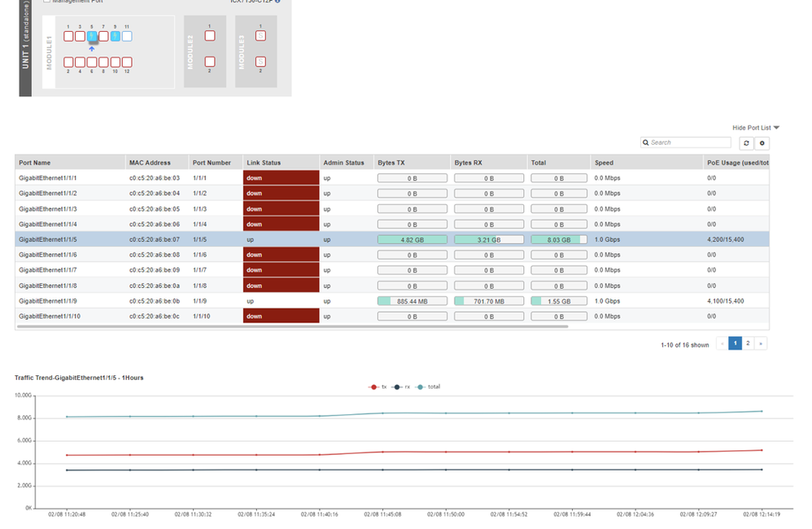This screenshot has width=812, height=529.
Task: Click port 11 icon in Module 1
Action: point(127,37)
